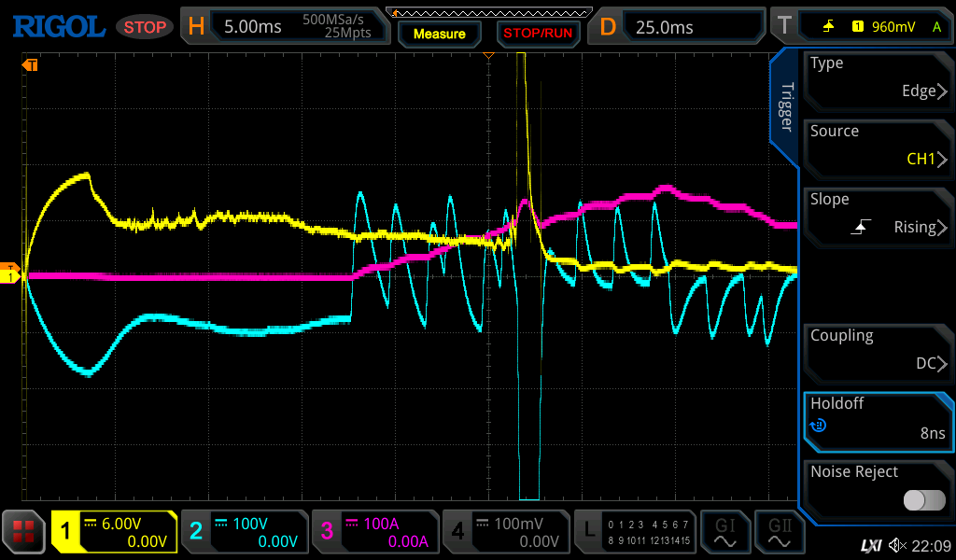
Task: Toggle the Noise Reject switch
Action: 923,500
